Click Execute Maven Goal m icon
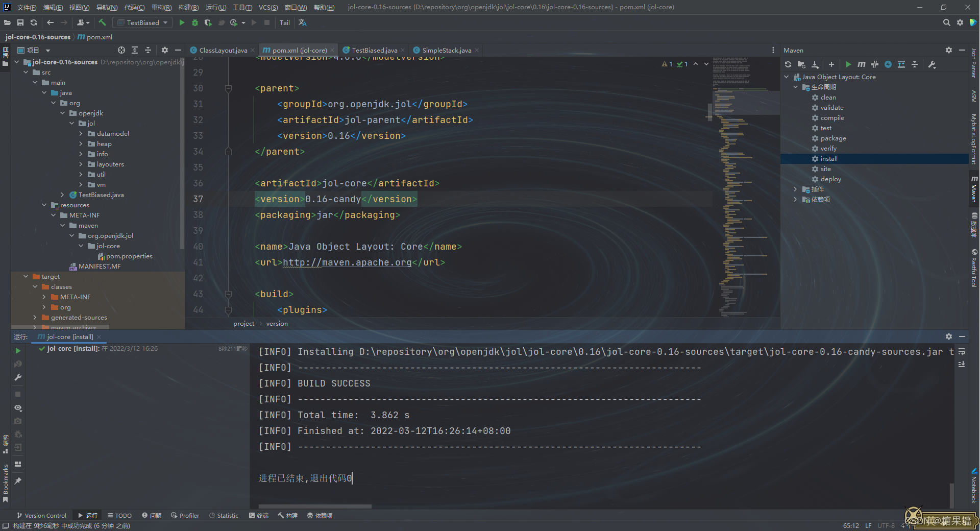The height and width of the screenshot is (531, 980). point(862,64)
